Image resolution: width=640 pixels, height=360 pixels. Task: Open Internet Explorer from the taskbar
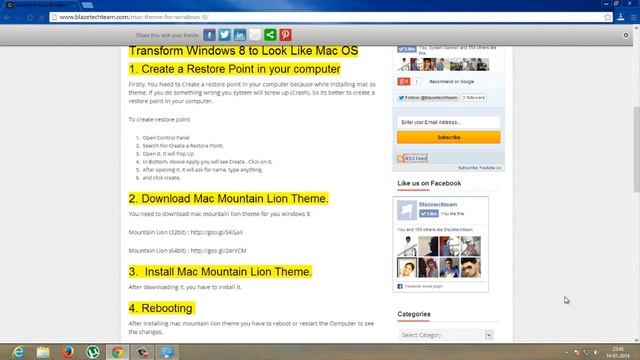pyautogui.click(x=18, y=352)
